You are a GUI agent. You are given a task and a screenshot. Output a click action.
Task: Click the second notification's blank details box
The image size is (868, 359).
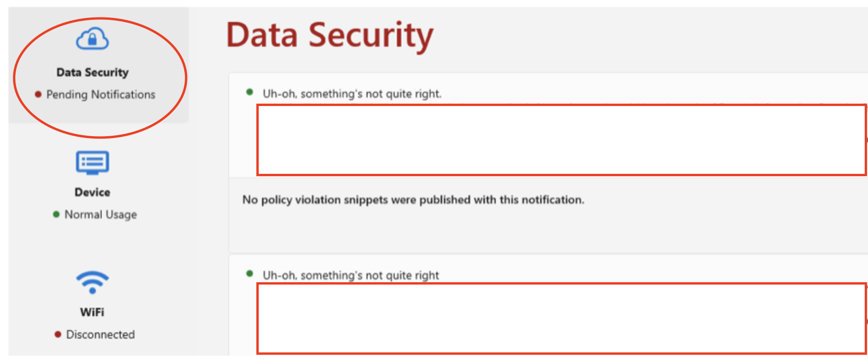(x=561, y=318)
